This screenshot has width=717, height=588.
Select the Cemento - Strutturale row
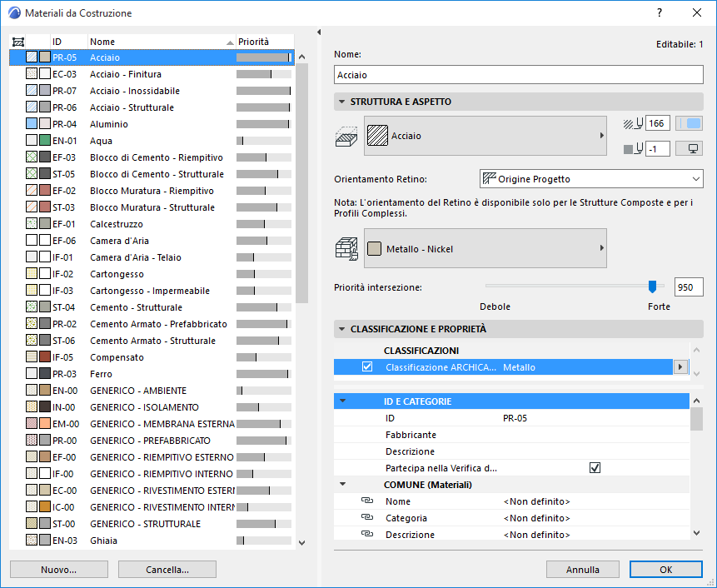152,306
